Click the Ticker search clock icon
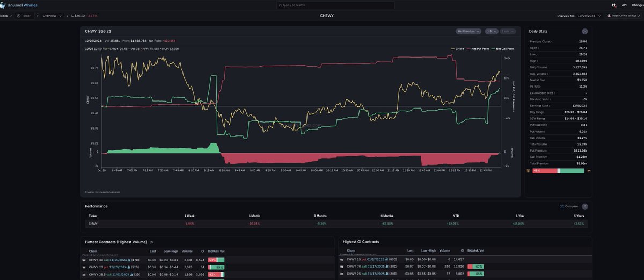Image resolution: width=644 pixels, height=280 pixels. 19,16
